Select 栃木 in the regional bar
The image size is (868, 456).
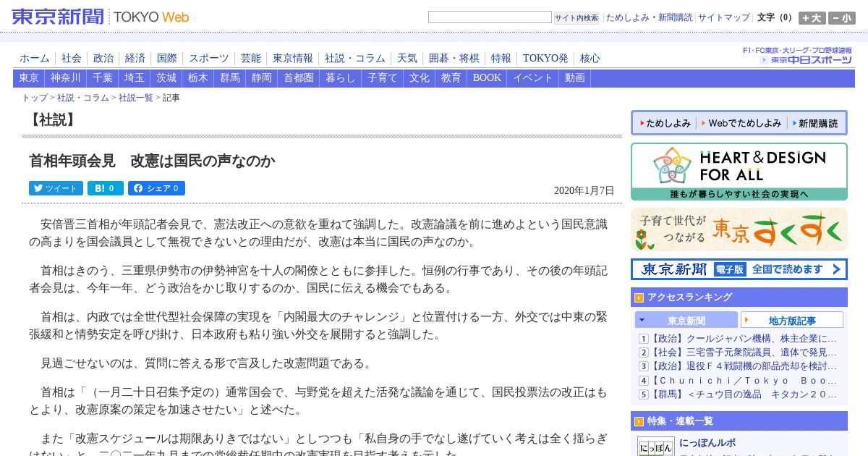pyautogui.click(x=198, y=78)
